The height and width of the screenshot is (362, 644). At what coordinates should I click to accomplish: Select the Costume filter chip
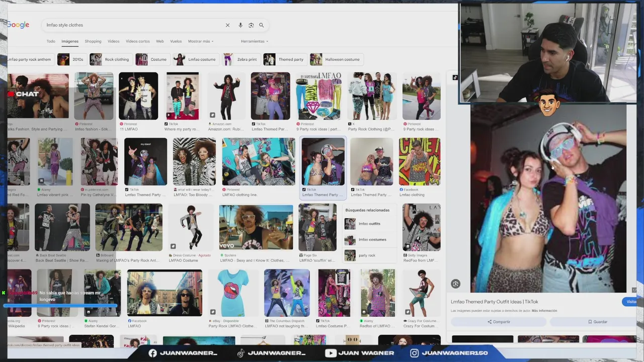tap(152, 59)
